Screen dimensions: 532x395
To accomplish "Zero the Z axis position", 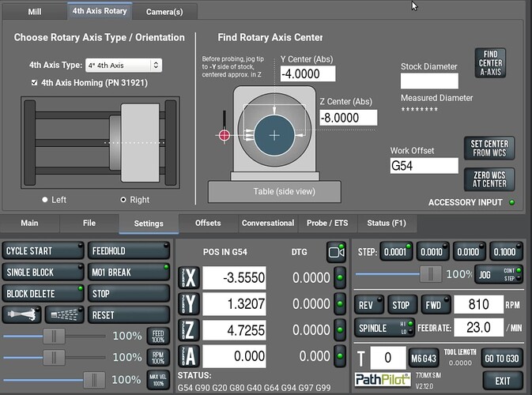I will 191,330.
